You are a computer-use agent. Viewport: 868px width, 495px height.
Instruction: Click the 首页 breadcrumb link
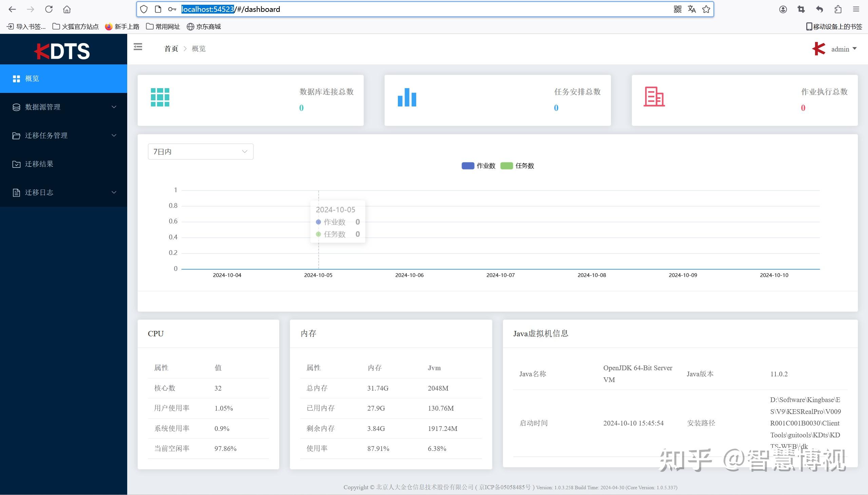coord(171,49)
